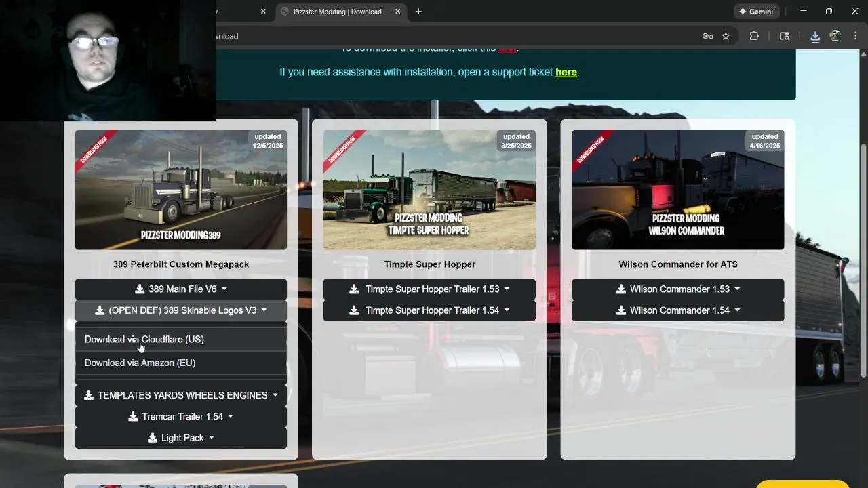Open the saved passwords key icon
This screenshot has height=488, width=868.
click(707, 36)
